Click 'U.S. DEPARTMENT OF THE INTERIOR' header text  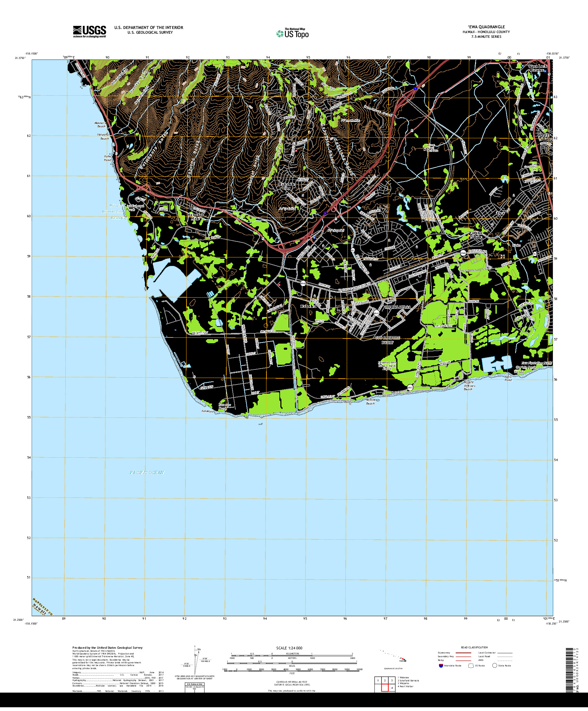149,28
